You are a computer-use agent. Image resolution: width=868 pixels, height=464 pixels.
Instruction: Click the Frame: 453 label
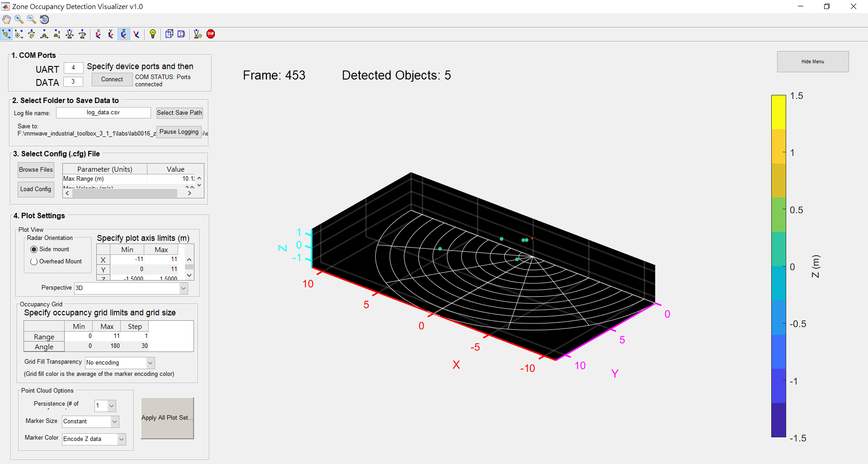pyautogui.click(x=274, y=75)
